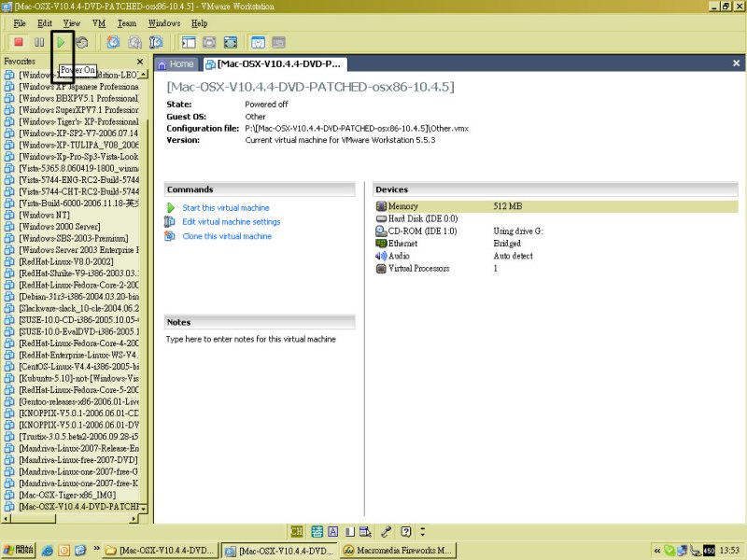Image resolution: width=747 pixels, height=560 pixels.
Task: Select the Mac-OSX-V10.4.4-DVD-P... tab
Action: 275,63
